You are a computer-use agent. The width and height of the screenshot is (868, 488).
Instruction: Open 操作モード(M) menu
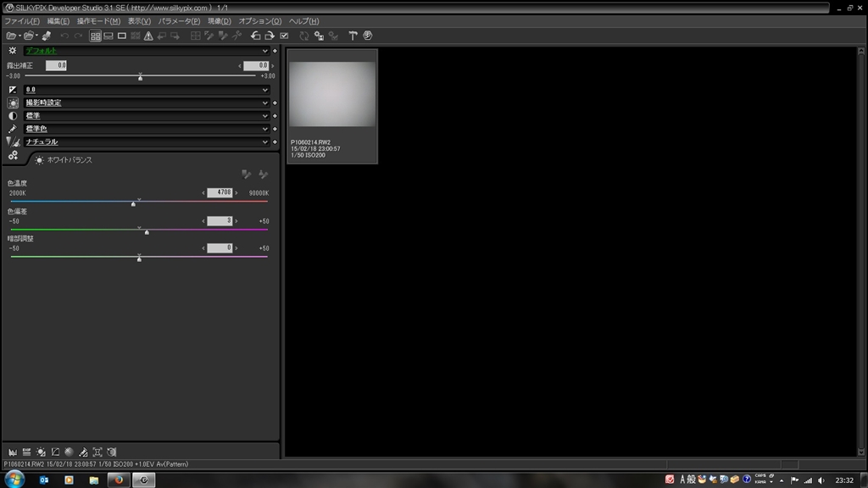(x=98, y=21)
